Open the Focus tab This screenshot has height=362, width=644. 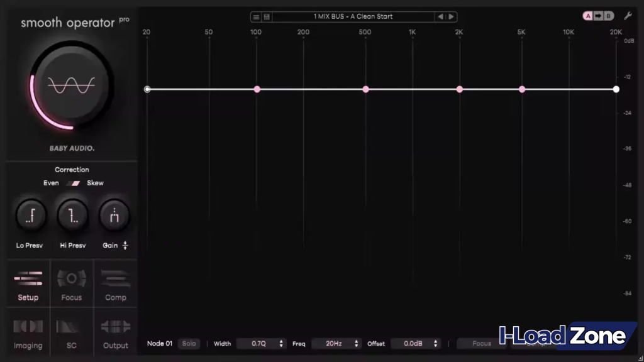[72, 283]
